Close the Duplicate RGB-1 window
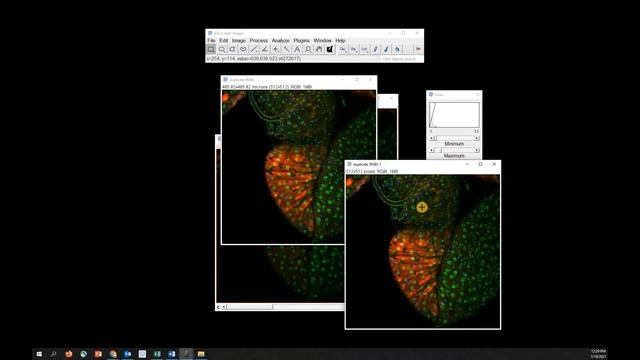Image resolution: width=640 pixels, height=360 pixels. point(494,164)
